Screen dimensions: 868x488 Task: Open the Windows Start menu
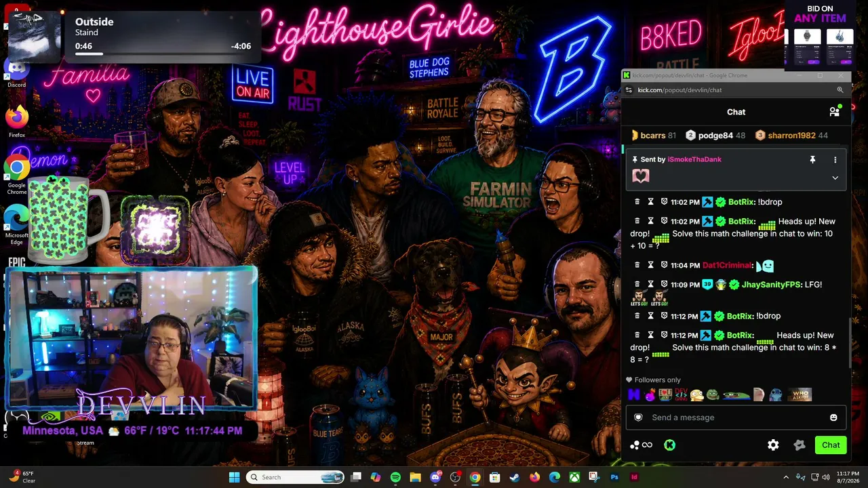click(234, 477)
